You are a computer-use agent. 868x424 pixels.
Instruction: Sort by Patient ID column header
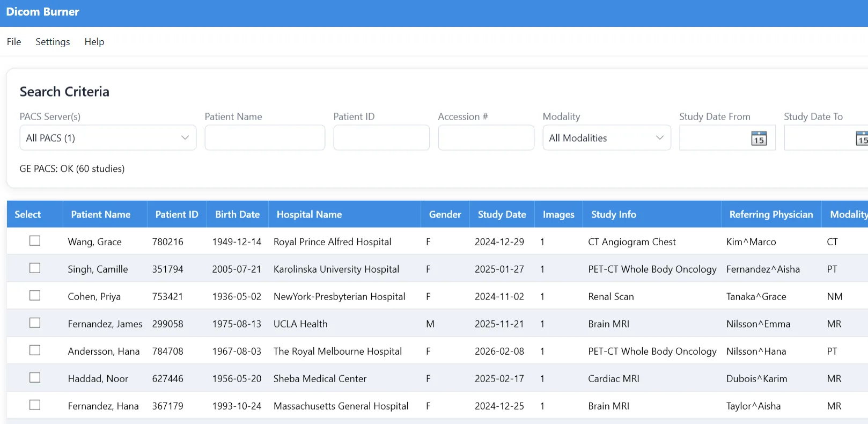click(x=176, y=215)
